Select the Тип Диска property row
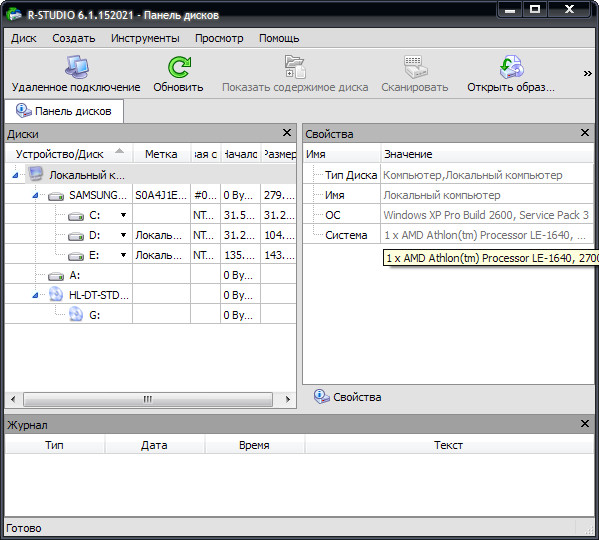 (x=448, y=175)
